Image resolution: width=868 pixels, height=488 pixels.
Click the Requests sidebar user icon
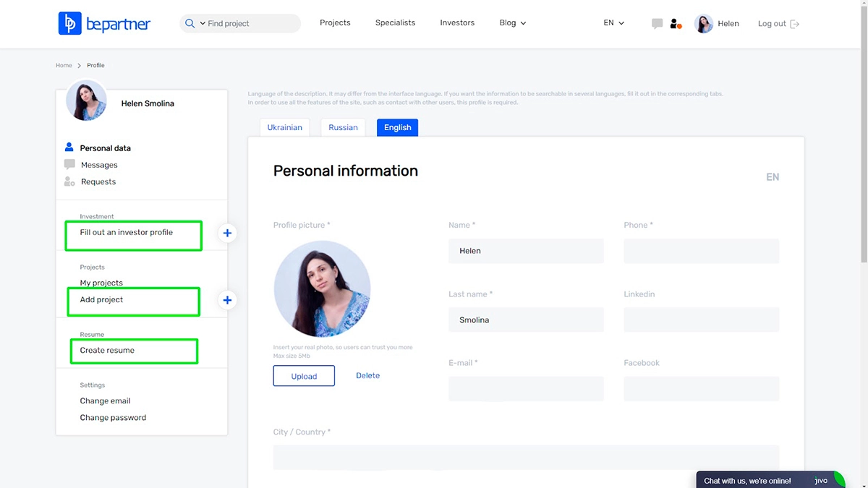pos(69,181)
